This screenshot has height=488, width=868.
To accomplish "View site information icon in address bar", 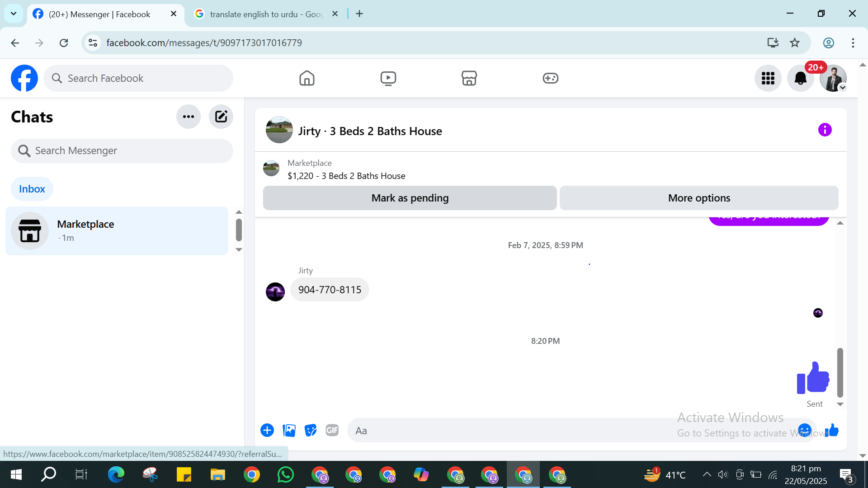I will point(93,43).
